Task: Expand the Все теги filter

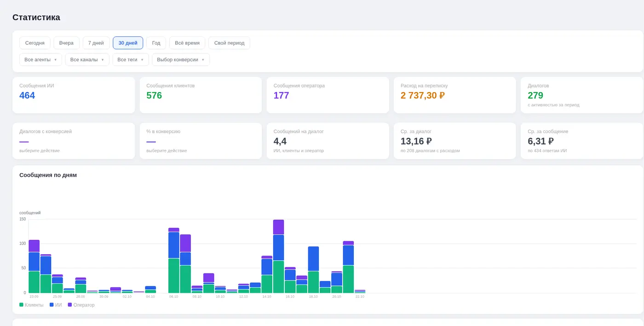Action: pos(131,59)
